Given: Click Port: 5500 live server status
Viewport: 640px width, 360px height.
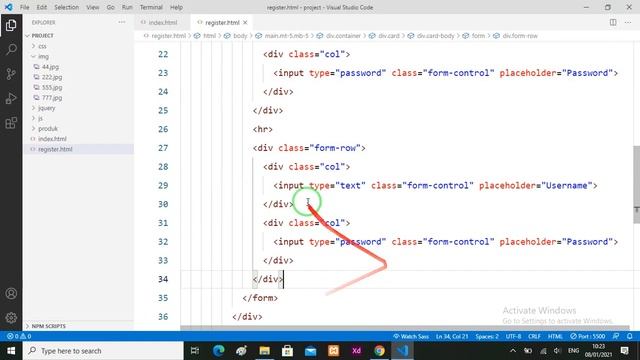Looking at the screenshot, I should [x=588, y=336].
